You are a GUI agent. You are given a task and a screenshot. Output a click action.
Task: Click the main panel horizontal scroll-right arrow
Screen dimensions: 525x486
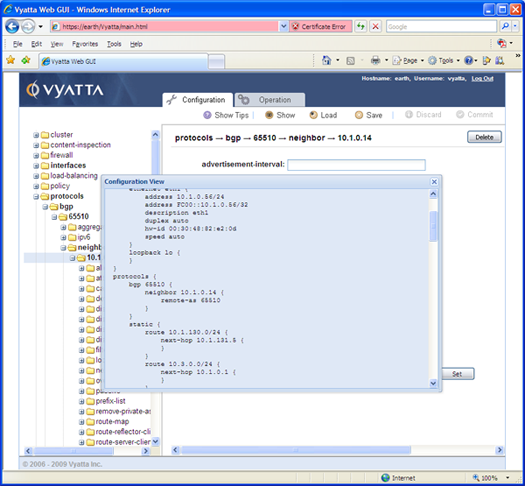click(x=500, y=450)
